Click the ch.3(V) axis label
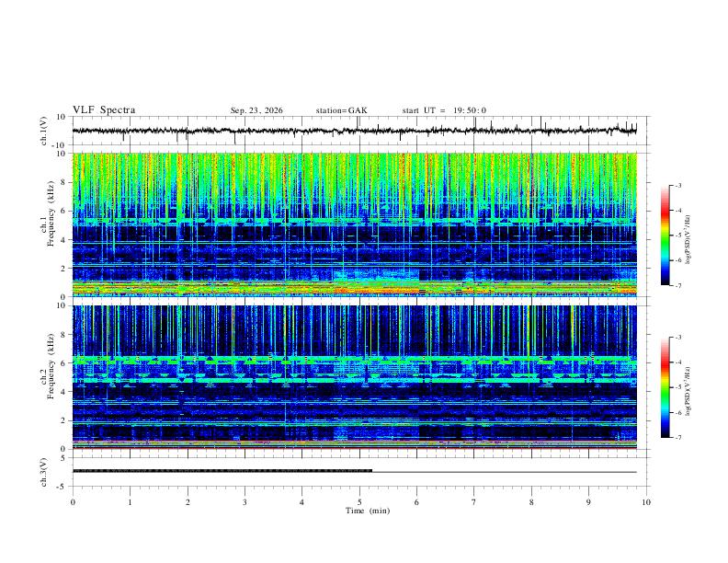This screenshot has width=728, height=563. 43,473
